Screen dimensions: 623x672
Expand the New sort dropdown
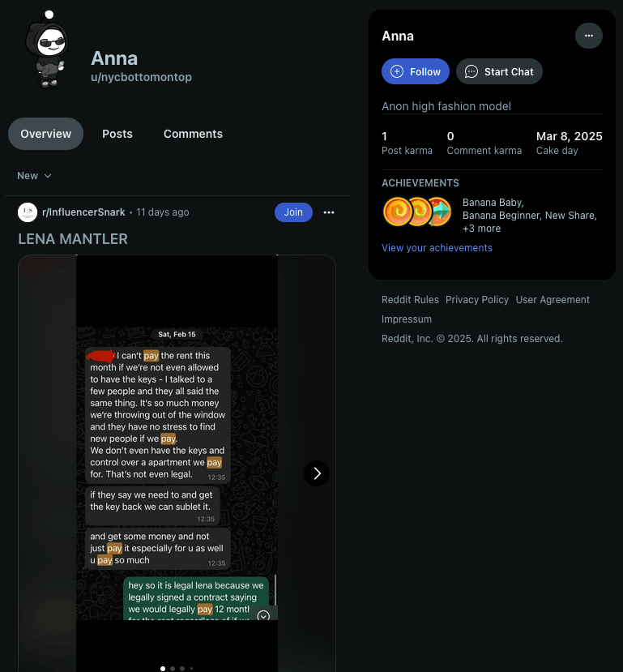[x=34, y=176]
